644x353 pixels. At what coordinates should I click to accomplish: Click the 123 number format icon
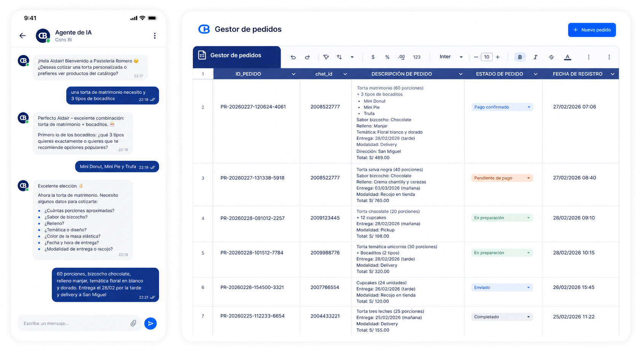(x=417, y=57)
